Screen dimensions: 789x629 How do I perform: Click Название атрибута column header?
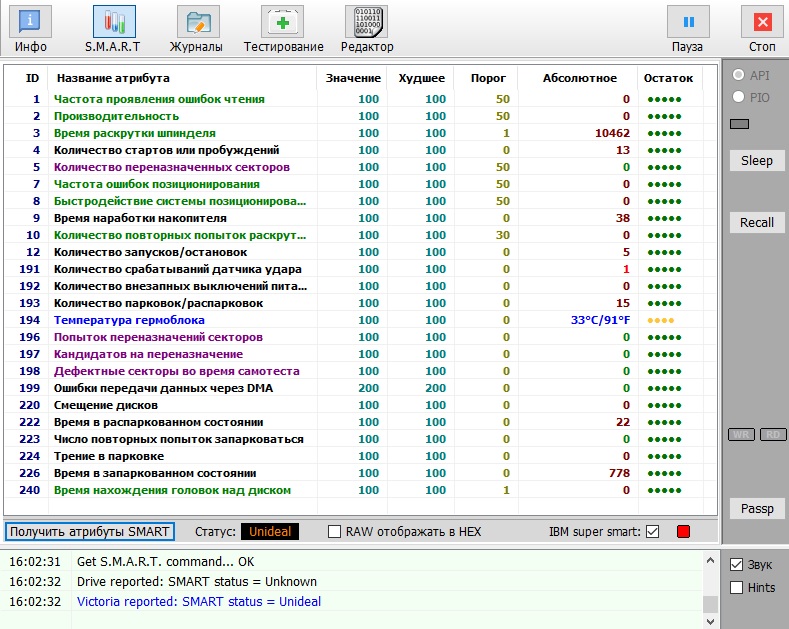coord(113,78)
